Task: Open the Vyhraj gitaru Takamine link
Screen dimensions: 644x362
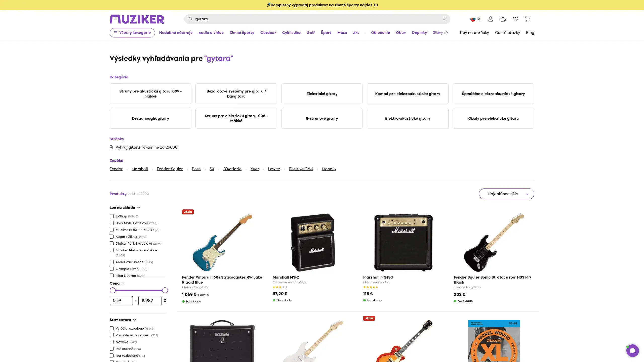Action: tap(147, 147)
